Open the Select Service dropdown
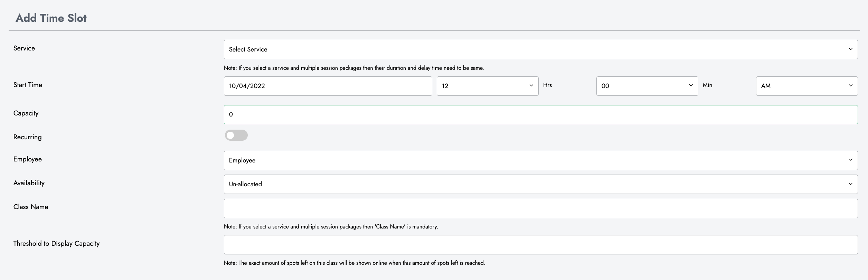The width and height of the screenshot is (868, 280). click(540, 49)
